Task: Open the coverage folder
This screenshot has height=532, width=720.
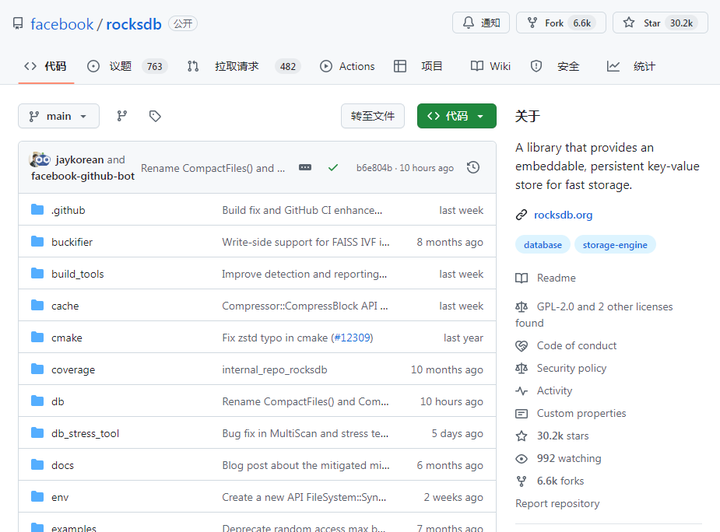Action: (x=73, y=370)
